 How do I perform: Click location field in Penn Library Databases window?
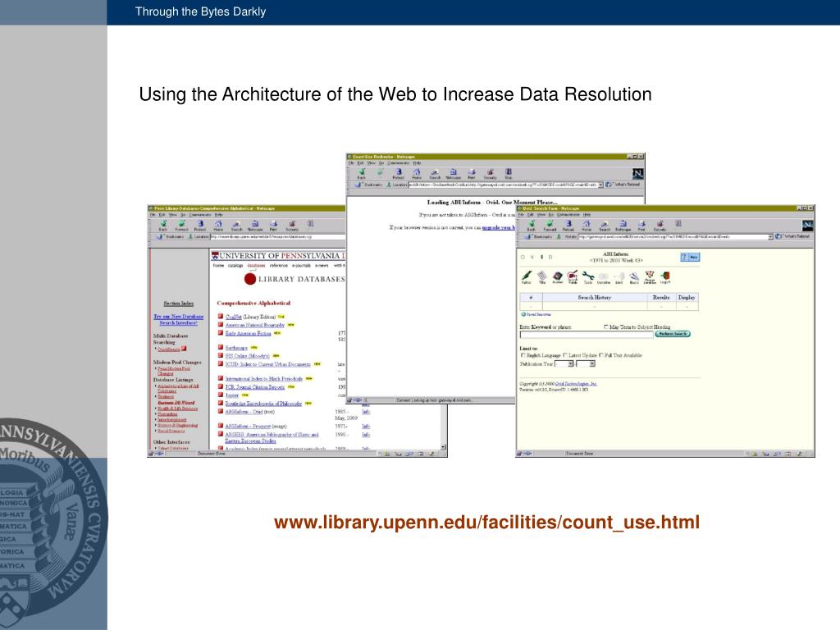pyautogui.click(x=277, y=236)
